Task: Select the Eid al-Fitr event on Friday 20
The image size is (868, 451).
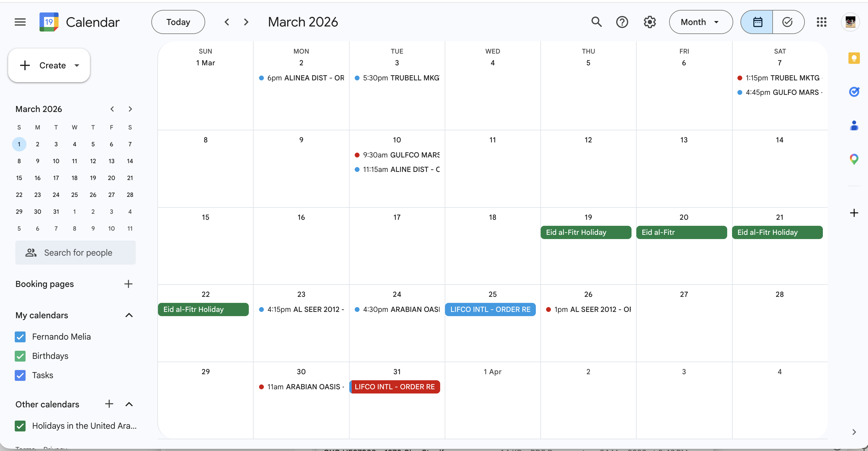Action: coord(681,232)
